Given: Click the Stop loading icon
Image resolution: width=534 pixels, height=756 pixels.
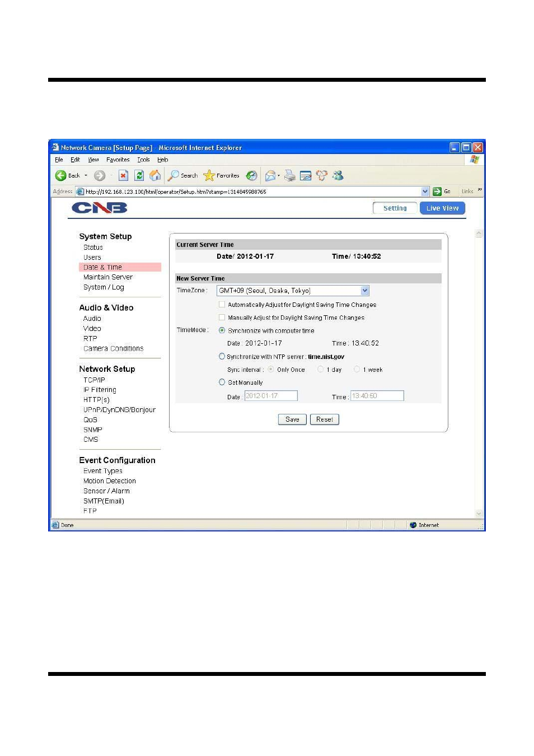Looking at the screenshot, I should 123,176.
